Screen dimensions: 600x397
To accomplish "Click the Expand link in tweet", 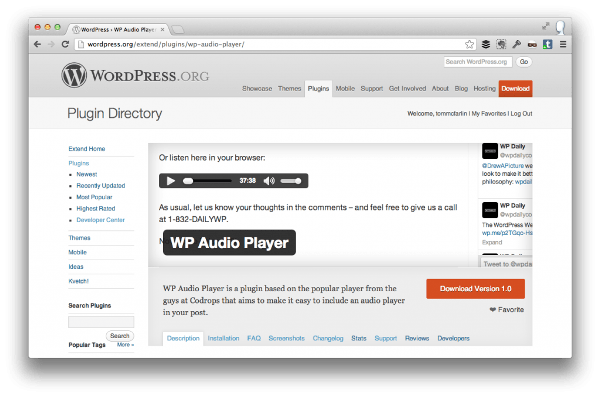I will 492,242.
